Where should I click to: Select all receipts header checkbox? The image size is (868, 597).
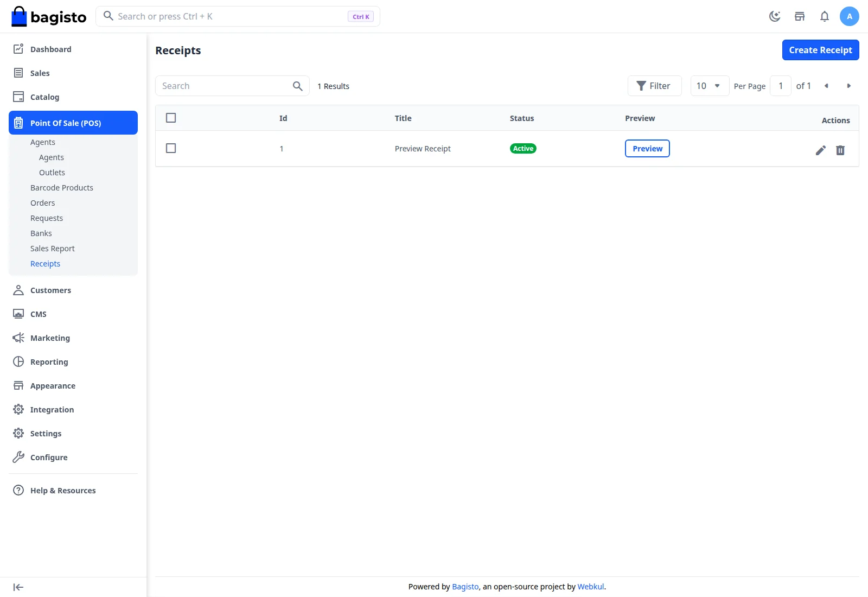171,118
